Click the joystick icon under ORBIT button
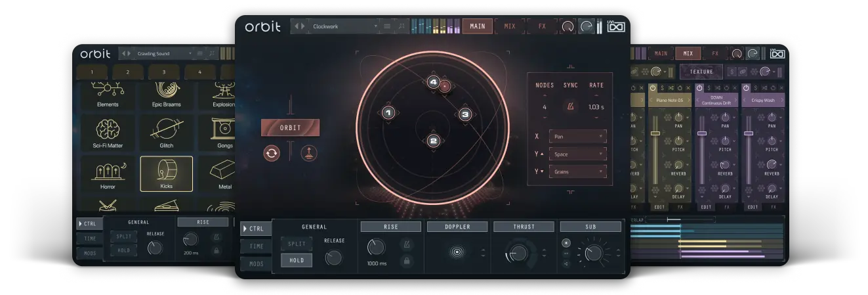Screen dimensions: 868x295 point(309,153)
